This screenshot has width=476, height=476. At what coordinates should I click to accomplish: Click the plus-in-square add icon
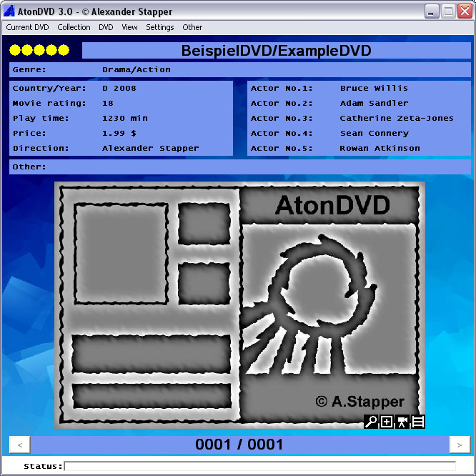(387, 422)
